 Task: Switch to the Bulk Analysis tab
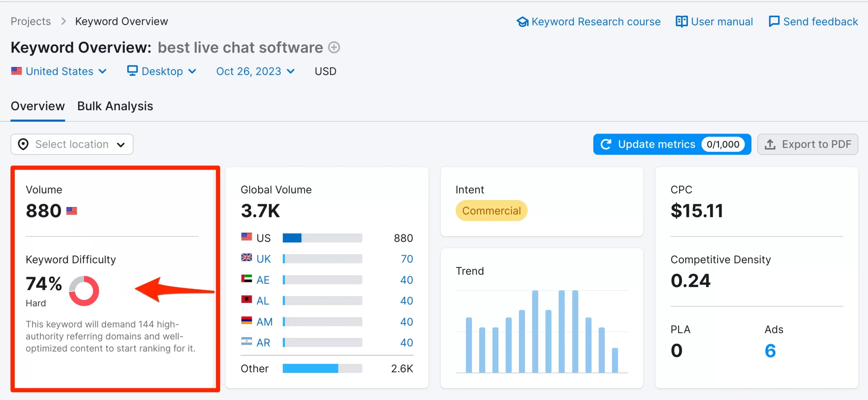pyautogui.click(x=115, y=106)
